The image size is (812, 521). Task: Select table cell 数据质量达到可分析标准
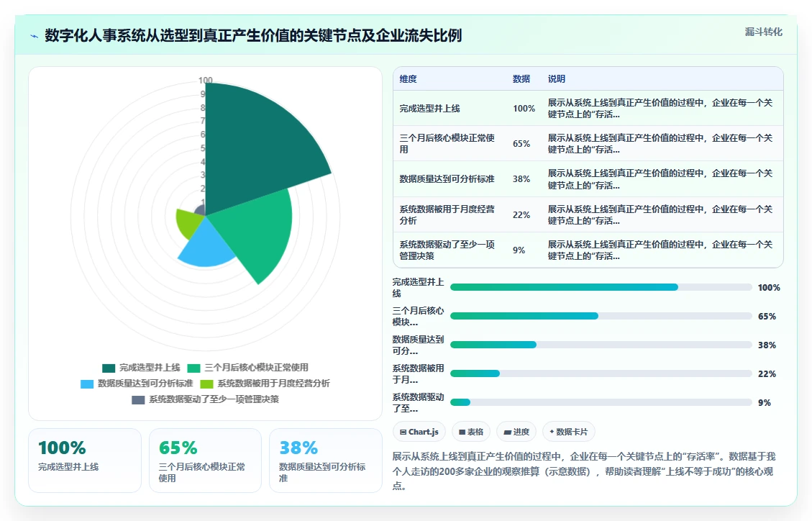447,178
